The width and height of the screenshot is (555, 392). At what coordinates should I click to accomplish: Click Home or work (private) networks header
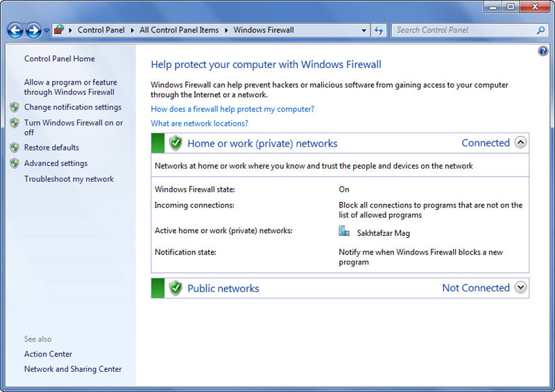click(262, 144)
